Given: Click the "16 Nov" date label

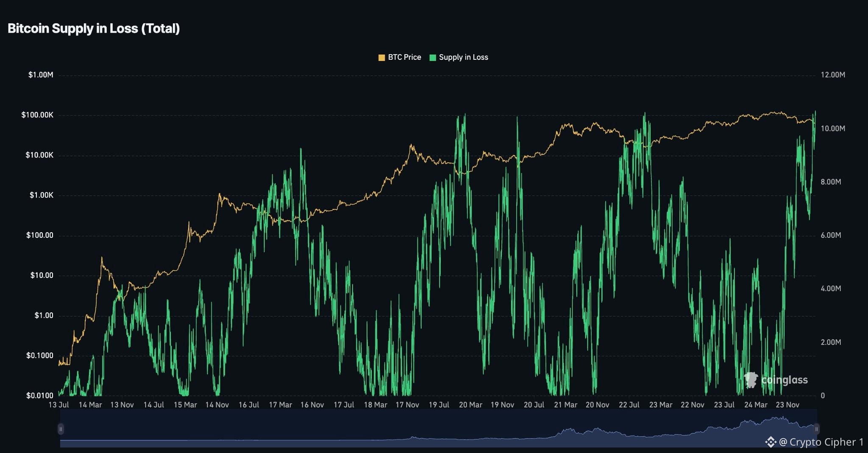Looking at the screenshot, I should pyautogui.click(x=312, y=405).
